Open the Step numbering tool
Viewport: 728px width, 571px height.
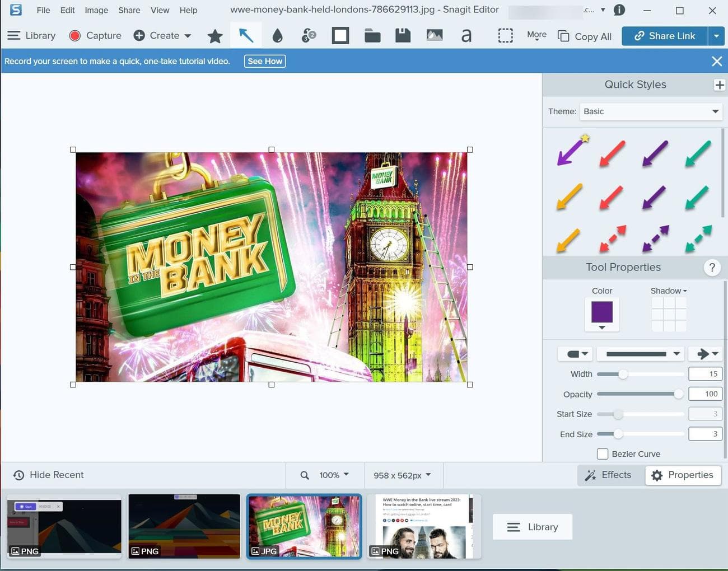tap(307, 35)
